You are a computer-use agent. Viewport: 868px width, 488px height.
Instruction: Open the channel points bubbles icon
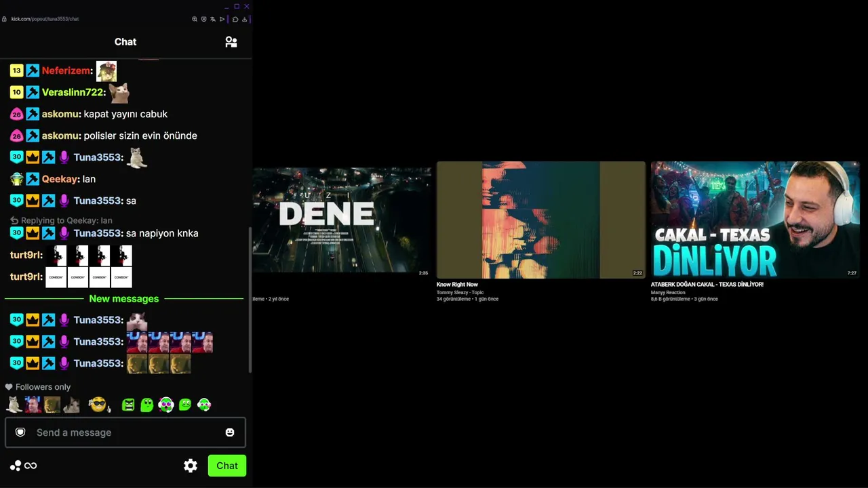click(16, 466)
